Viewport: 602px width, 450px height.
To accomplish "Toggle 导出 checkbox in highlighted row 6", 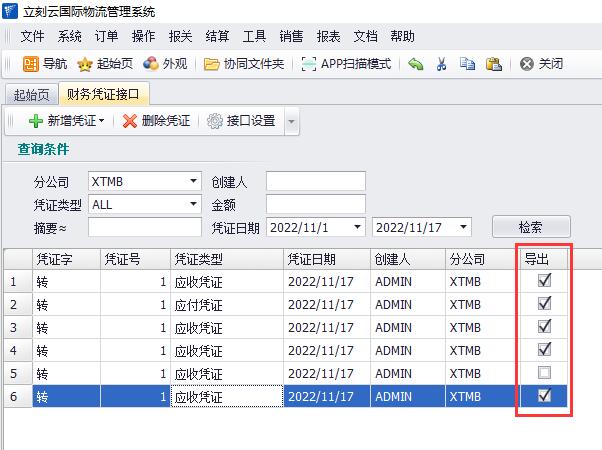I will pos(545,396).
